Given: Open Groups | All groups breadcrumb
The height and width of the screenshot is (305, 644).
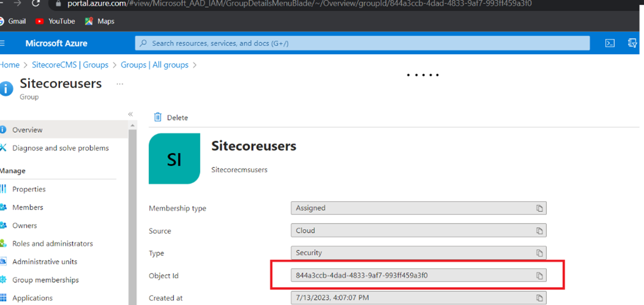Looking at the screenshot, I should 154,65.
